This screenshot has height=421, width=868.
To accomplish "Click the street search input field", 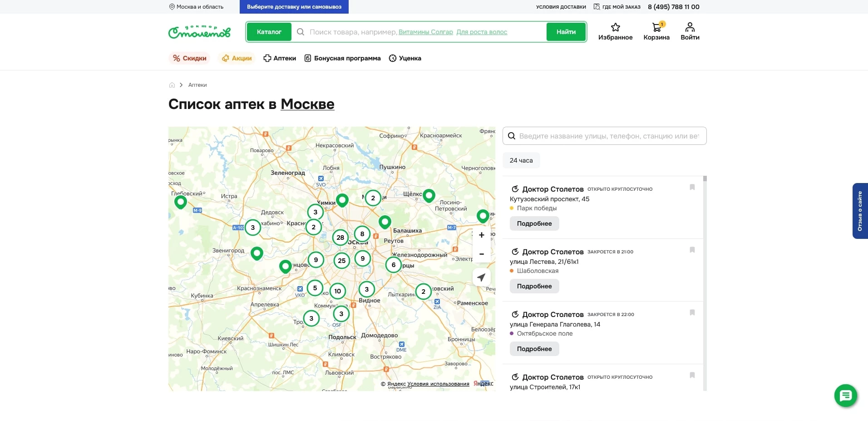I will point(604,136).
